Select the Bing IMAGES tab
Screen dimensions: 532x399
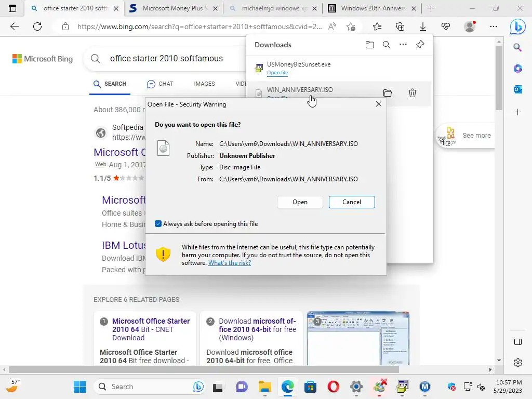[x=204, y=84]
